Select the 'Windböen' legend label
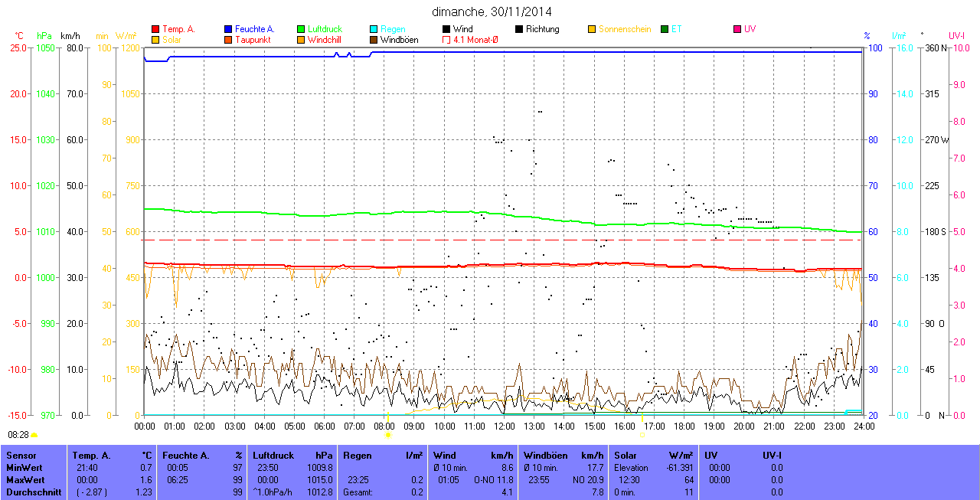980x500 pixels. click(x=400, y=39)
